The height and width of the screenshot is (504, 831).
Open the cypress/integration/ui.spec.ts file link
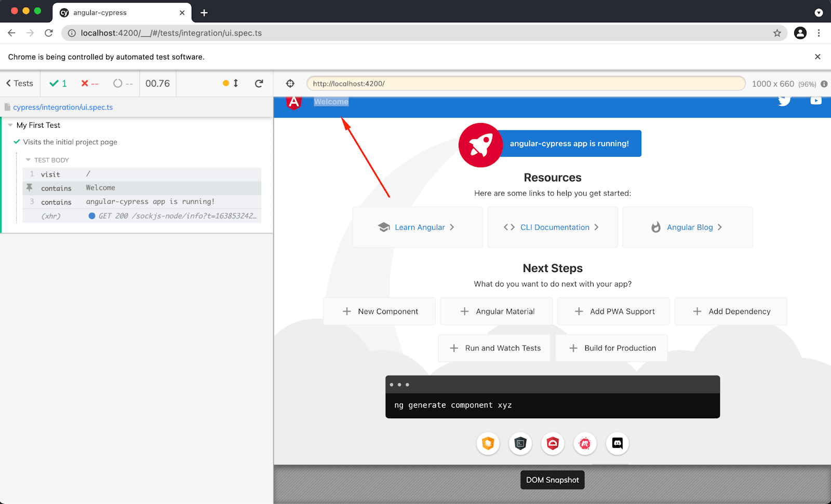click(x=63, y=107)
